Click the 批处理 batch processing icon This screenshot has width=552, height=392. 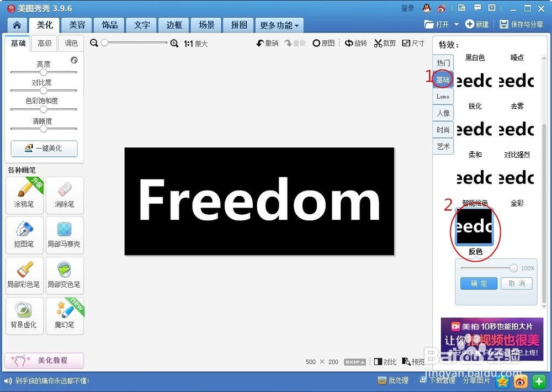393,380
